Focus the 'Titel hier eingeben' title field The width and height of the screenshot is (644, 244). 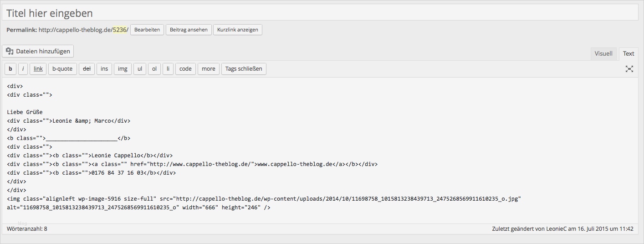319,13
